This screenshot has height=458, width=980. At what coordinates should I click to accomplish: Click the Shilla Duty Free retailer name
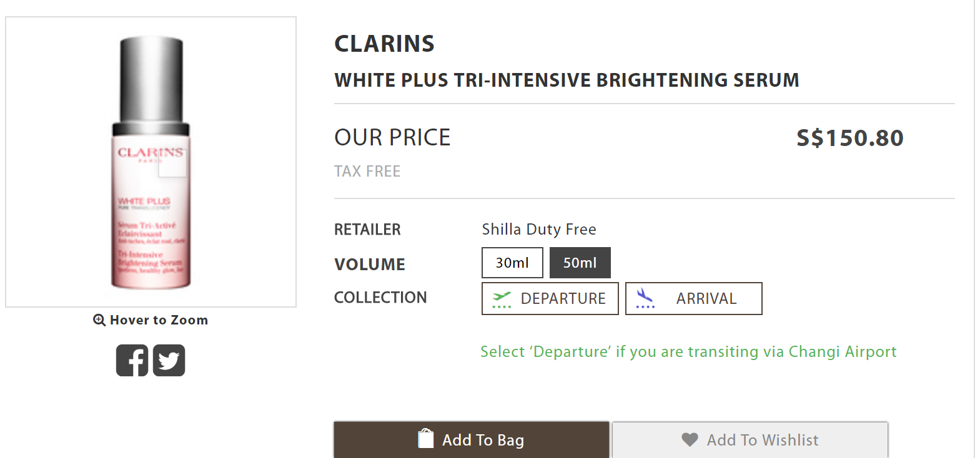click(x=539, y=230)
